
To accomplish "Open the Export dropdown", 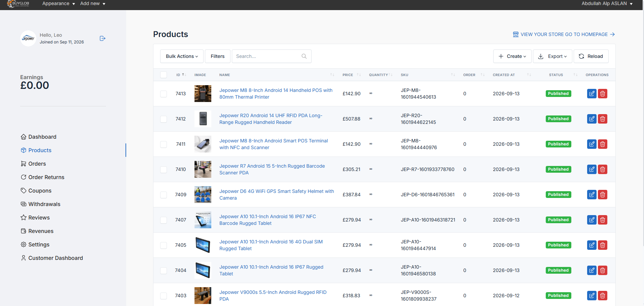I will pyautogui.click(x=553, y=56).
